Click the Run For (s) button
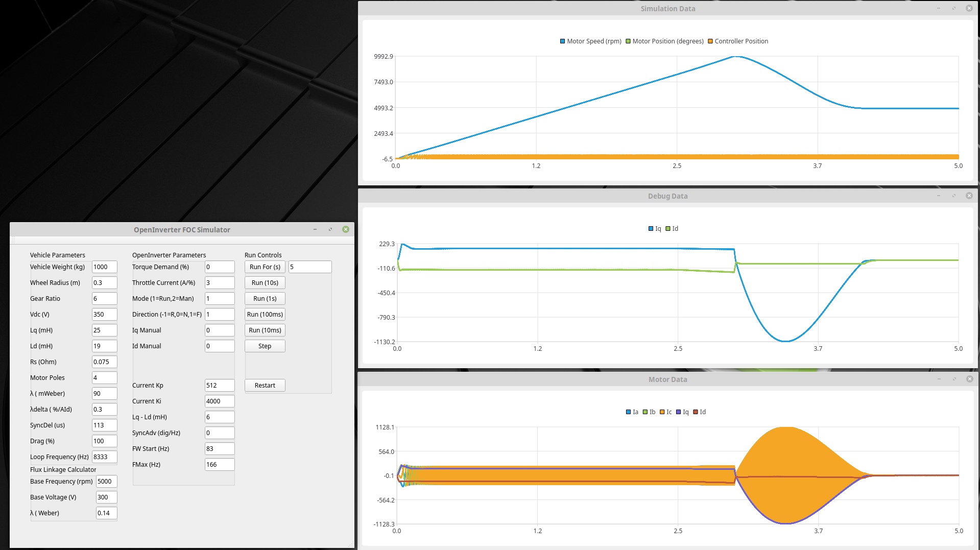Image resolution: width=980 pixels, height=550 pixels. pyautogui.click(x=265, y=267)
